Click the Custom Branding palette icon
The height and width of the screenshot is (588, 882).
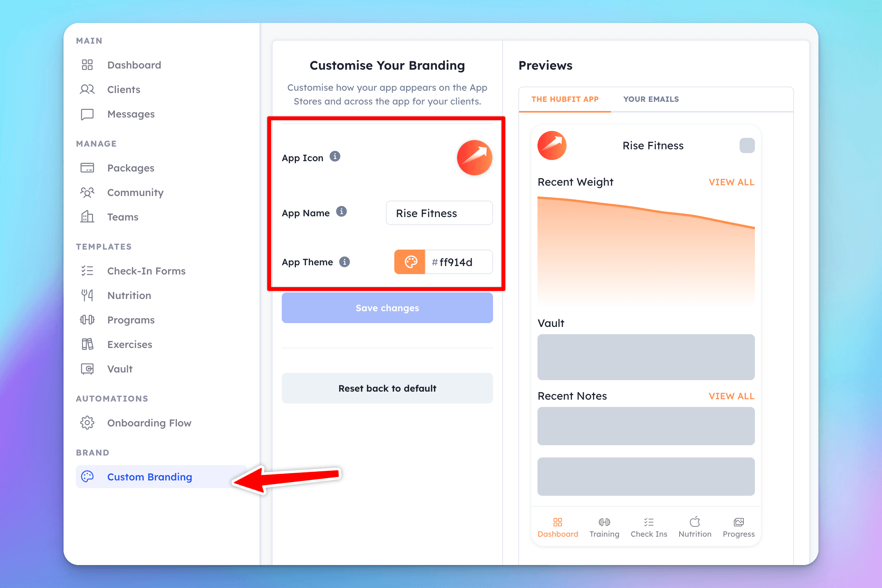click(x=88, y=477)
